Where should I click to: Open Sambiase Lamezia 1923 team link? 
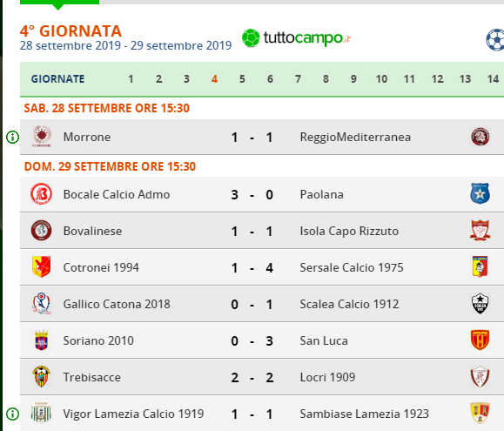pyautogui.click(x=364, y=414)
